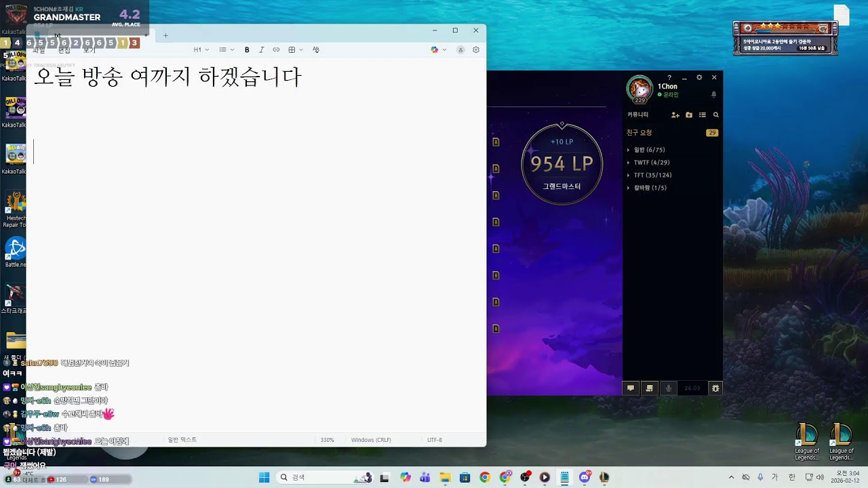Image resolution: width=868 pixels, height=488 pixels.
Task: Open friend list sort options icon
Action: tap(703, 115)
